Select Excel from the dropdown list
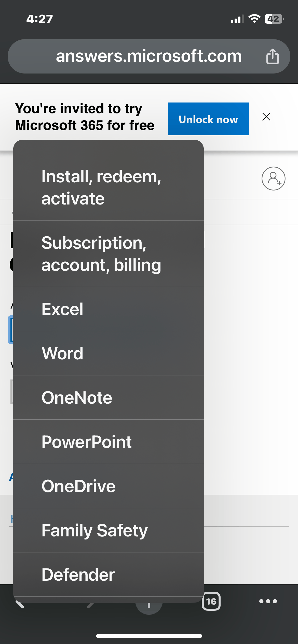This screenshot has width=298, height=644. click(109, 309)
